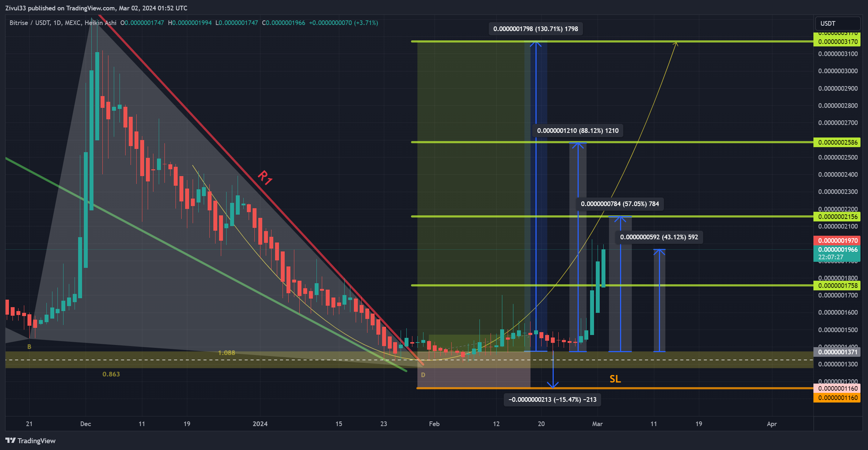Image resolution: width=868 pixels, height=450 pixels.
Task: Click the 0.0000002586 target price label
Action: coord(837,142)
